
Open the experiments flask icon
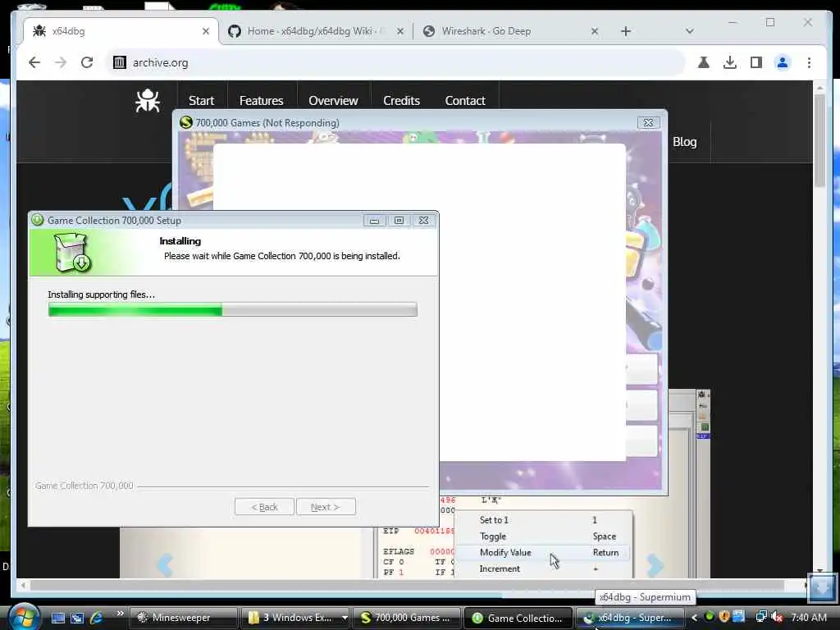(x=703, y=62)
